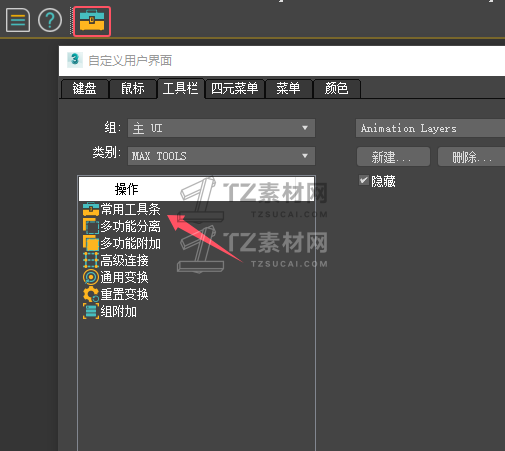Screen dimensions: 505x451
Task: Select the 多功能分离 action icon
Action: [91, 226]
